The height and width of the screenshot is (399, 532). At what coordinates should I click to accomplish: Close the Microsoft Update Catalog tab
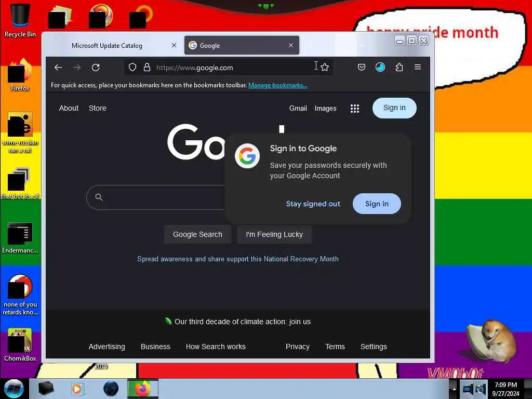click(x=174, y=45)
